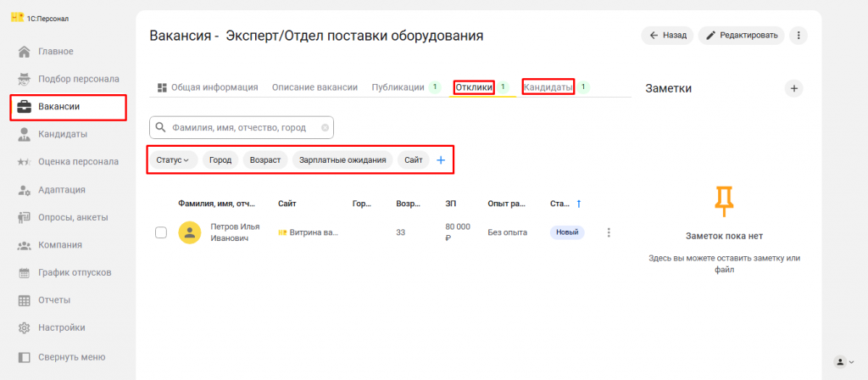Click the Фамилия, имя, отч... column header
This screenshot has width=868, height=380.
click(216, 204)
